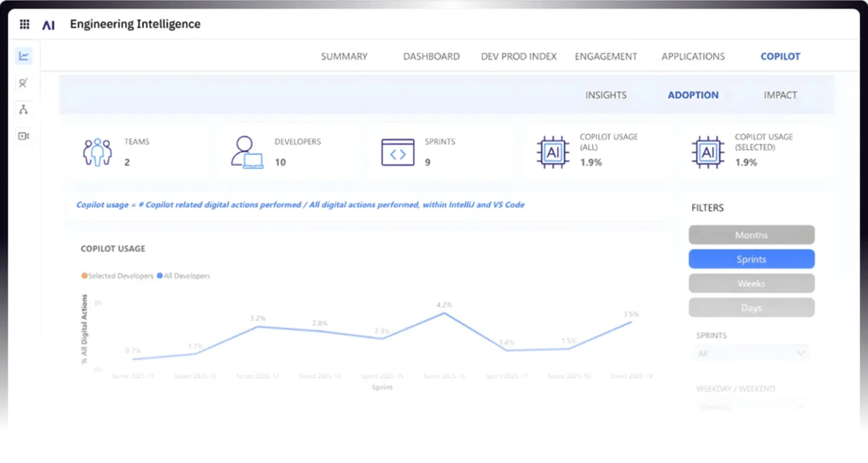Click the 'Sprint 2025-19' axis label
Screen dimensions: 868x463
pyautogui.click(x=631, y=376)
